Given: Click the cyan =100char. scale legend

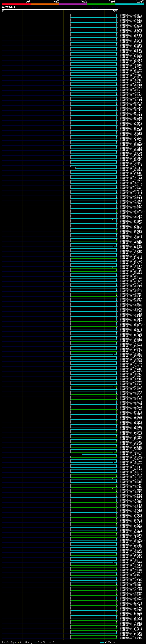Looking at the screenshot, I should pyautogui.click(x=108, y=642).
